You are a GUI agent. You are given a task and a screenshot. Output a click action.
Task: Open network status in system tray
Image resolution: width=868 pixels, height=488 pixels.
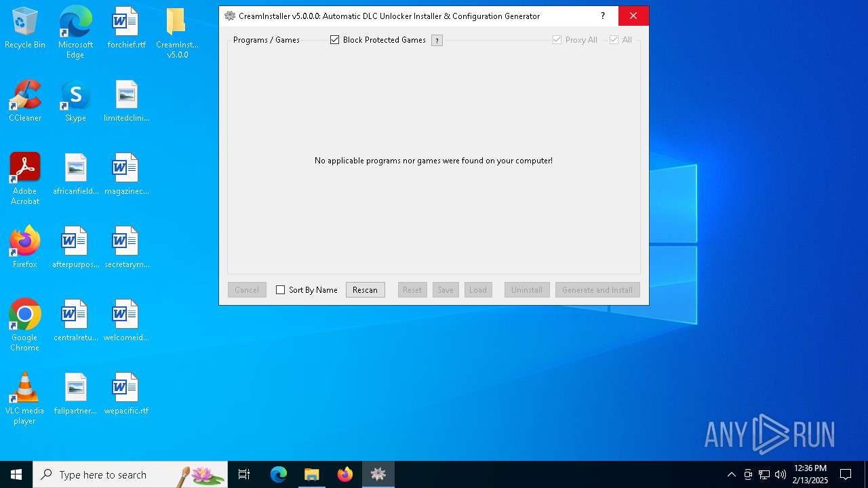pos(764,474)
